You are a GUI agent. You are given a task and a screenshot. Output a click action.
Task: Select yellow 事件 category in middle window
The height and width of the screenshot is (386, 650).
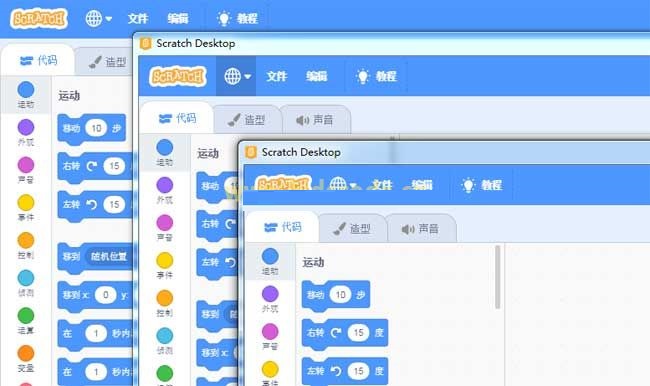165,266
